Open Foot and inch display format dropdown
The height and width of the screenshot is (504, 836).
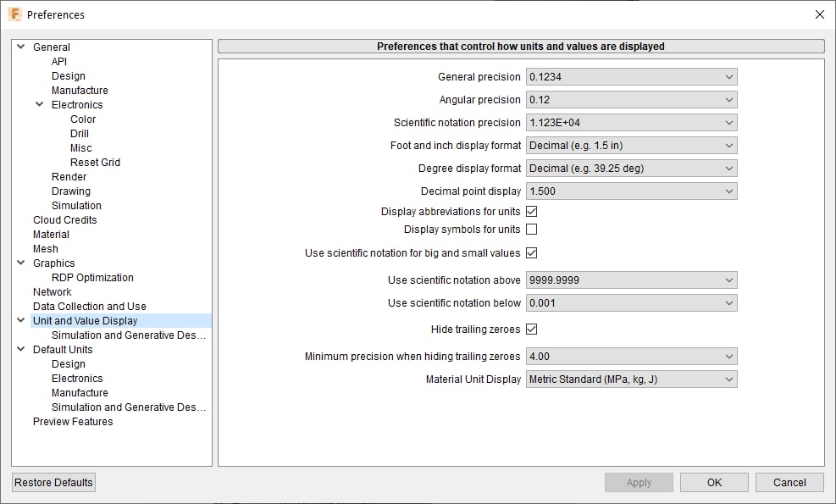(x=631, y=146)
